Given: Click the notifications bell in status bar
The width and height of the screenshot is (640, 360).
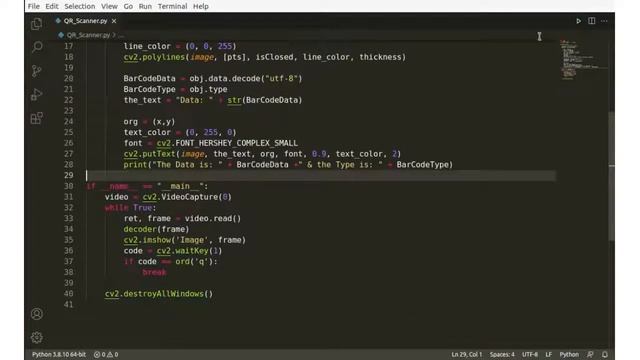Looking at the screenshot, I should [605, 354].
